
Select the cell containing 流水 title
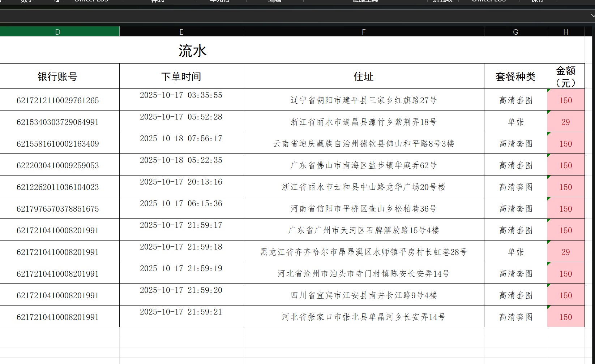(x=193, y=50)
